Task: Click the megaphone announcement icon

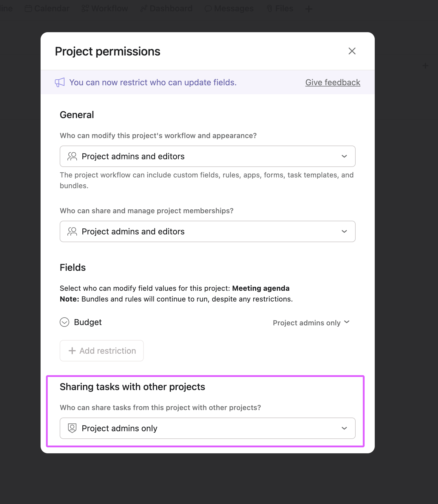Action: point(59,82)
